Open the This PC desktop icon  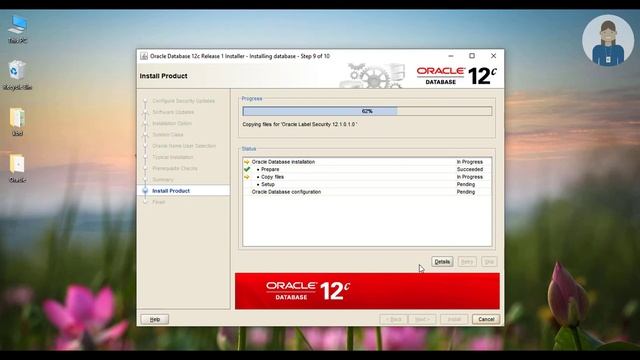coord(18,29)
